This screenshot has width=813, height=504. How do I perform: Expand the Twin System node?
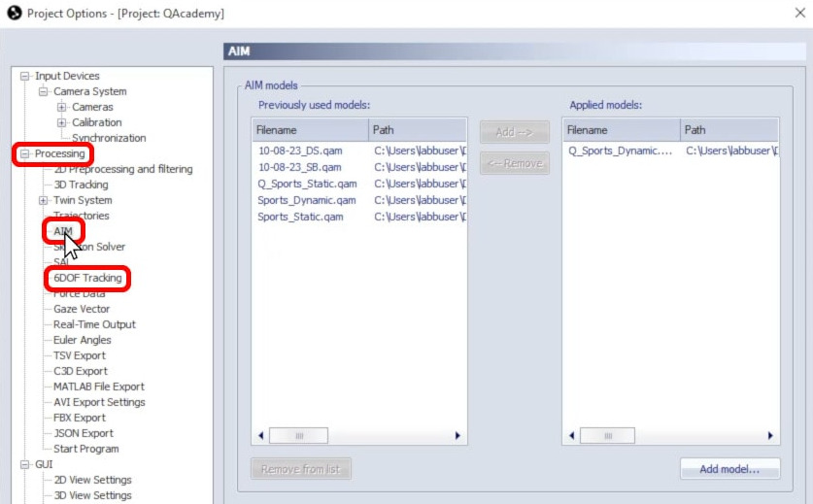coord(44,200)
